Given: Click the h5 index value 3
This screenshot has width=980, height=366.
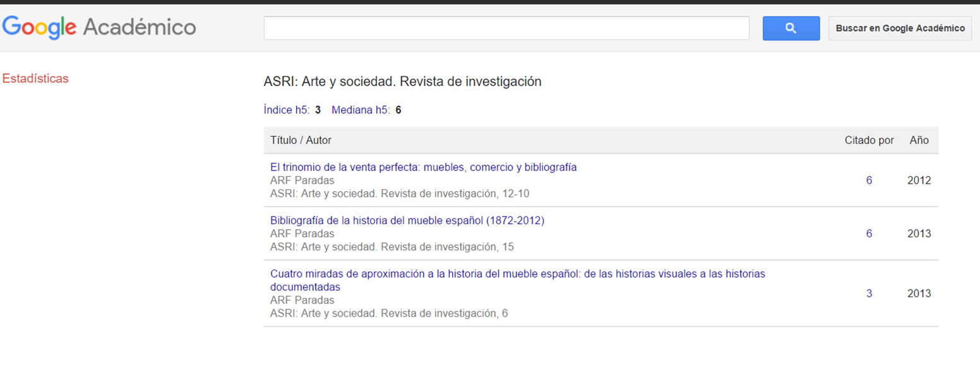Looking at the screenshot, I should point(318,110).
